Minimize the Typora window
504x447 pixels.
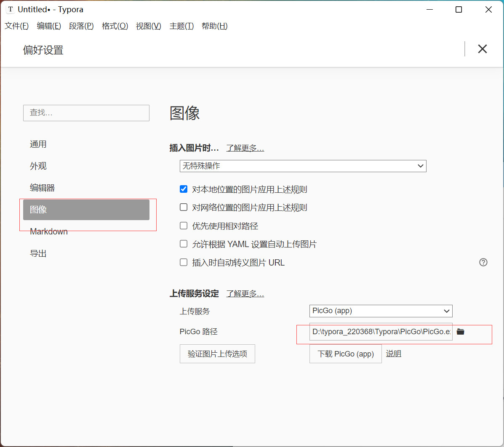tap(429, 10)
